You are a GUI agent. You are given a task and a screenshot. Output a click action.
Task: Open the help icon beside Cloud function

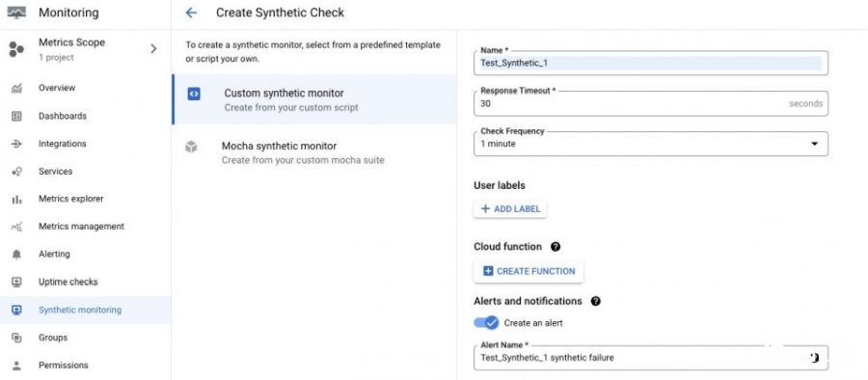pyautogui.click(x=556, y=247)
